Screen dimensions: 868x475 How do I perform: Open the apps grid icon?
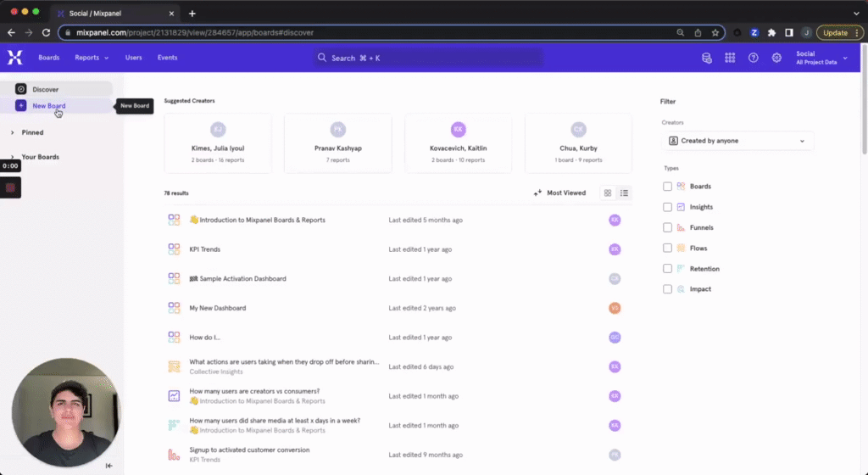click(x=730, y=58)
